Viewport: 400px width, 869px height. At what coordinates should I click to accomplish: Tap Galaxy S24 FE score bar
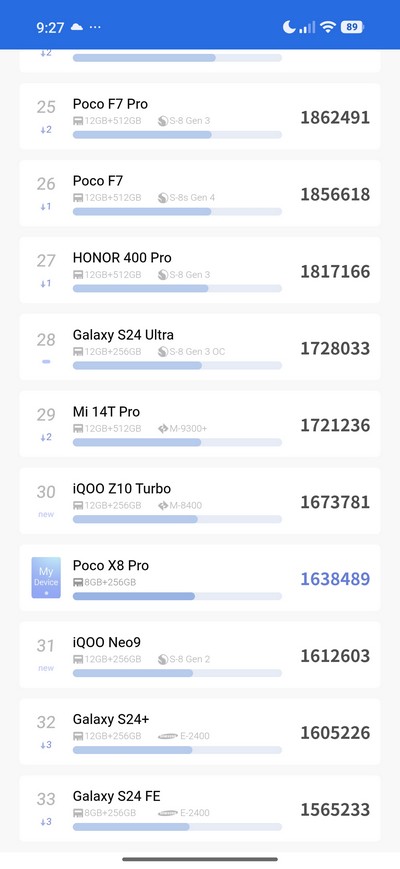(177, 827)
